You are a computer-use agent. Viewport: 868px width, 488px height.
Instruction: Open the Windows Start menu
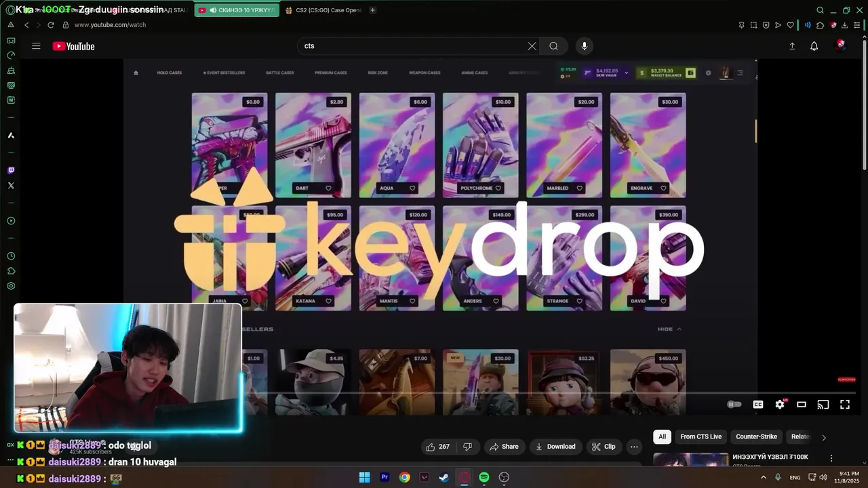(364, 477)
